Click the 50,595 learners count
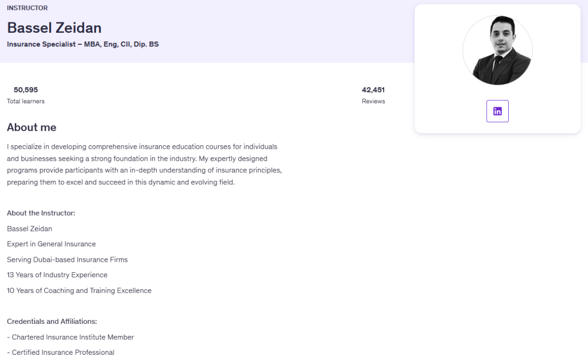This screenshot has width=588, height=364. tap(26, 90)
